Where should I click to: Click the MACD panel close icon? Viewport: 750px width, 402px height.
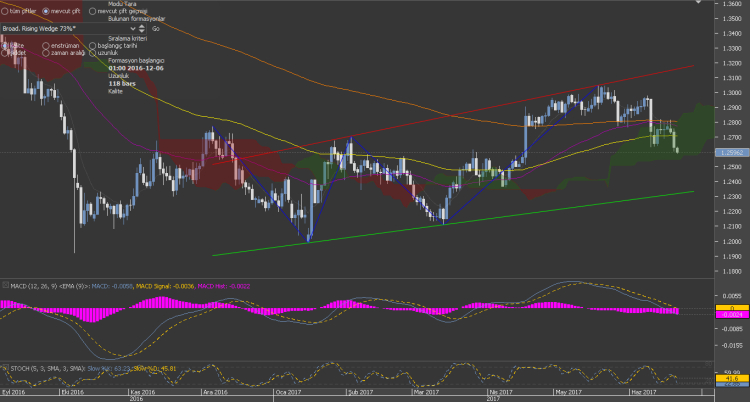pyautogui.click(x=5, y=285)
